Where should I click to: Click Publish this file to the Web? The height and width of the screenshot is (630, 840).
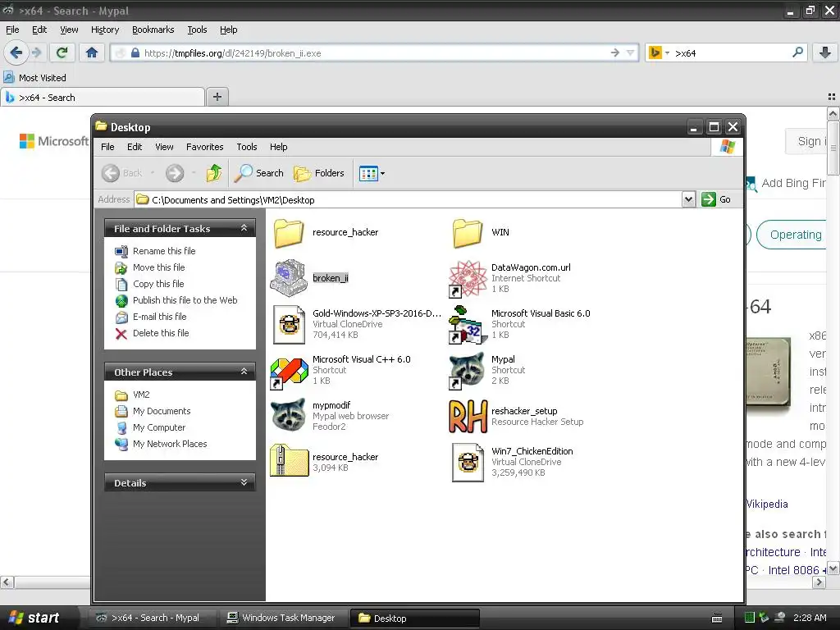coord(185,300)
